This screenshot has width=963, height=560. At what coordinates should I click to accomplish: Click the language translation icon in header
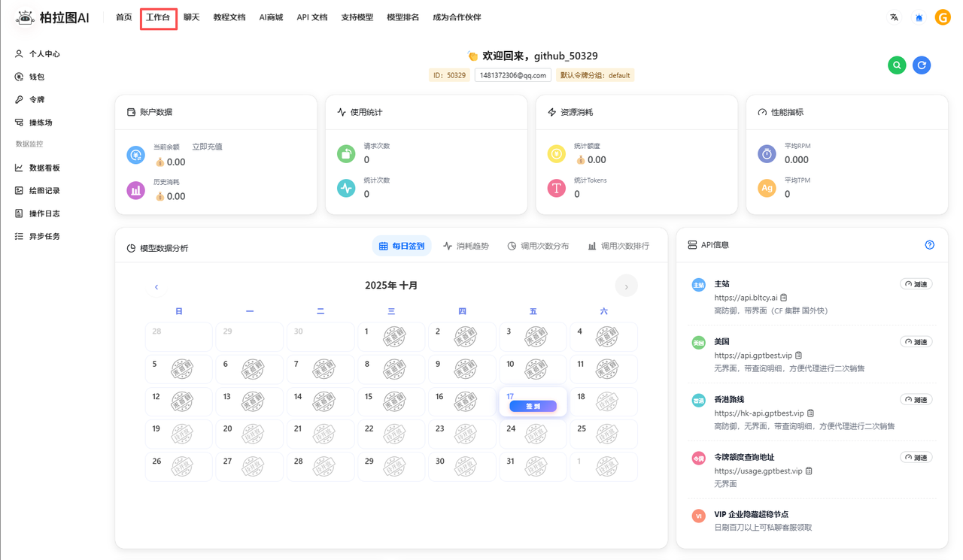[894, 17]
